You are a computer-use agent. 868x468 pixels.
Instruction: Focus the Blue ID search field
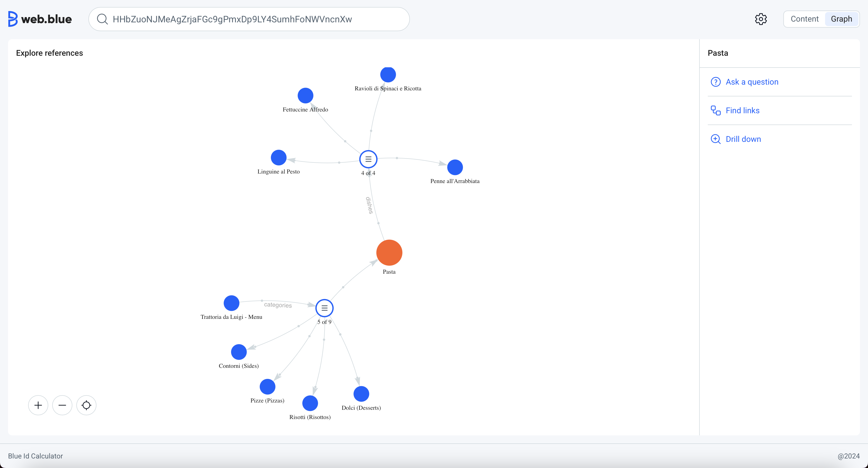click(249, 19)
